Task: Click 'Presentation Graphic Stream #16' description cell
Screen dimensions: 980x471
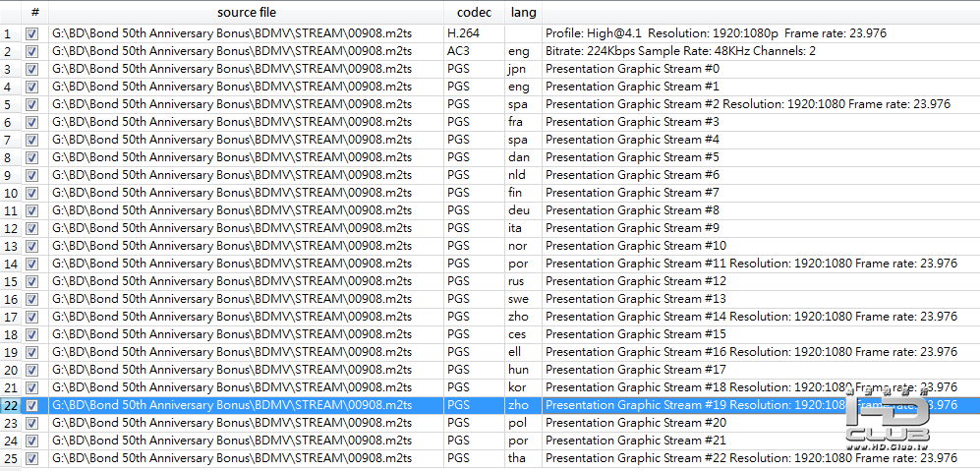Action: (x=761, y=352)
